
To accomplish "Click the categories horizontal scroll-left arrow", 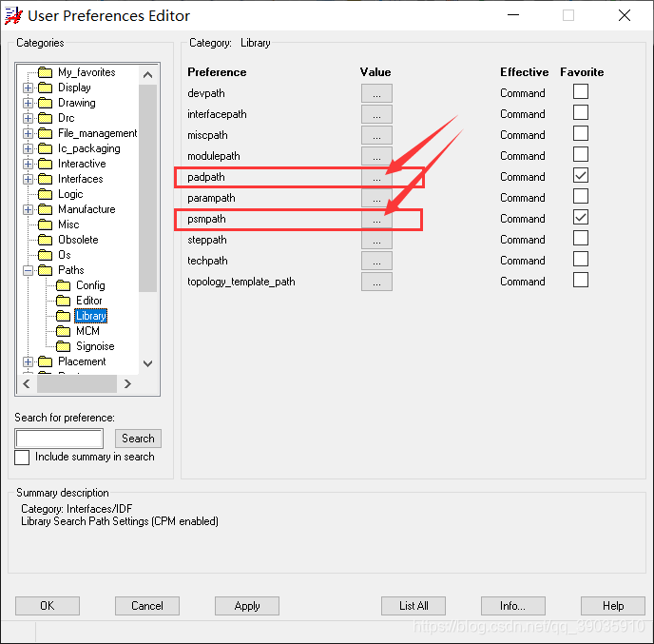I will (27, 384).
